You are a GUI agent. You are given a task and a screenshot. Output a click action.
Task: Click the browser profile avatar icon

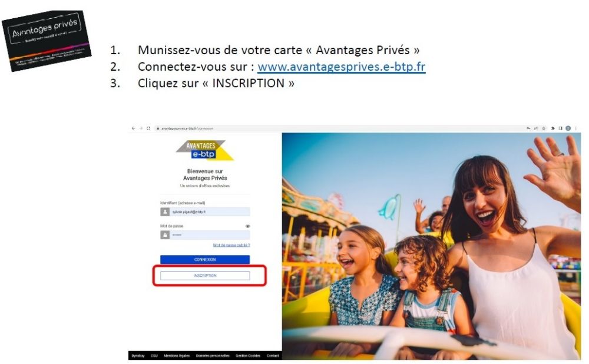point(568,128)
